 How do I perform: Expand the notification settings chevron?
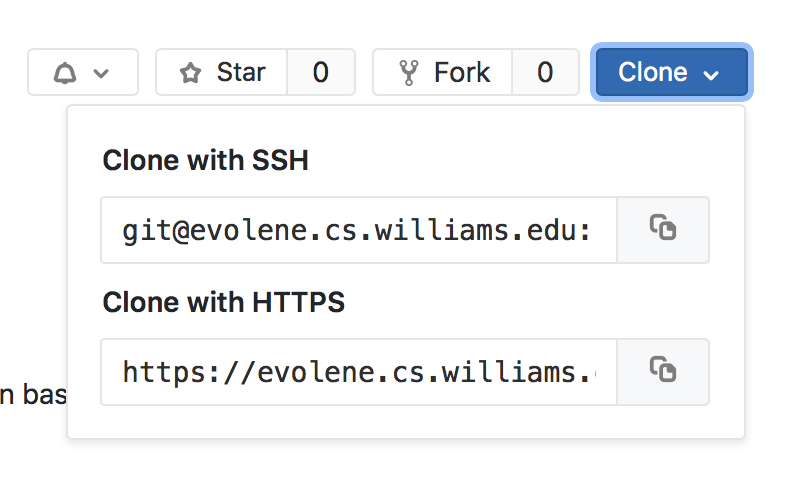point(100,73)
